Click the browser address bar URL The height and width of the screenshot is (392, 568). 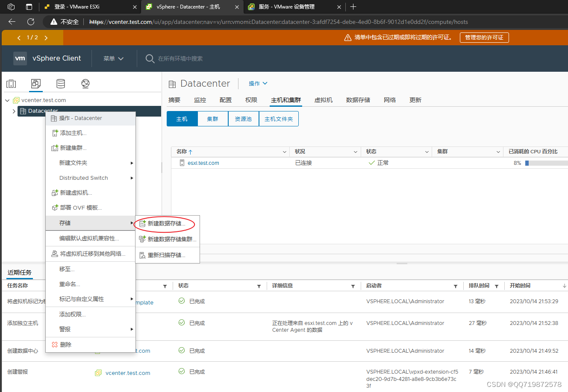[279, 22]
